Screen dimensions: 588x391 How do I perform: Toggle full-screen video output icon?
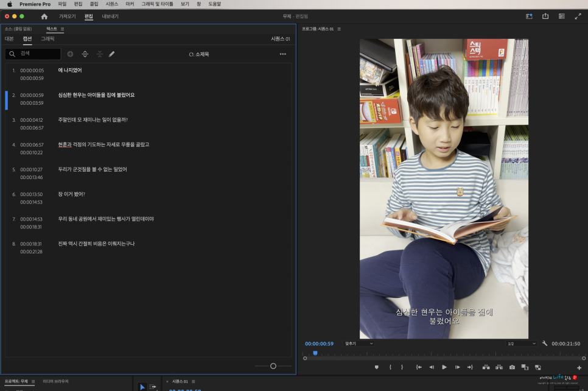[x=578, y=16]
